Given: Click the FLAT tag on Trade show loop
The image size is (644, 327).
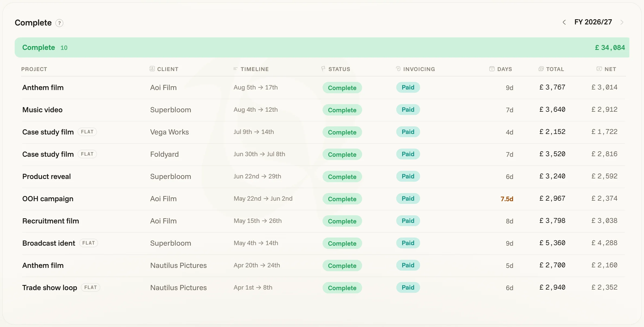Looking at the screenshot, I should click(91, 287).
